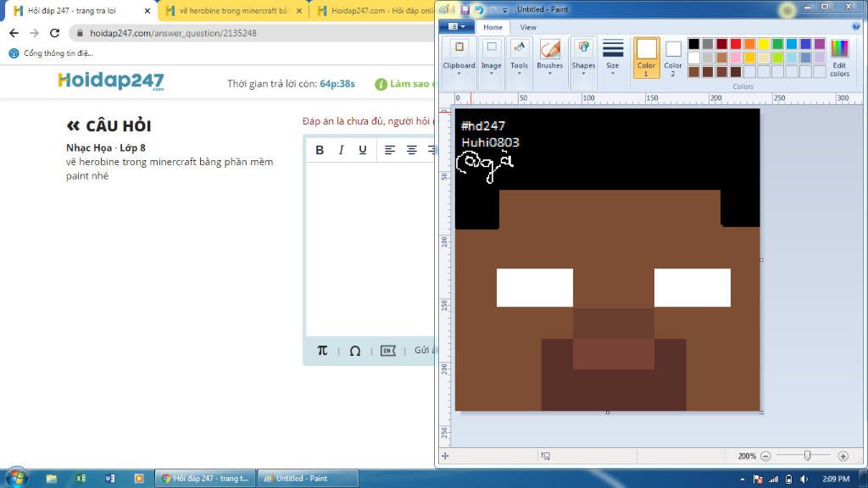Switch to the View ribbon tab
The width and height of the screenshot is (868, 488).
[x=528, y=27]
